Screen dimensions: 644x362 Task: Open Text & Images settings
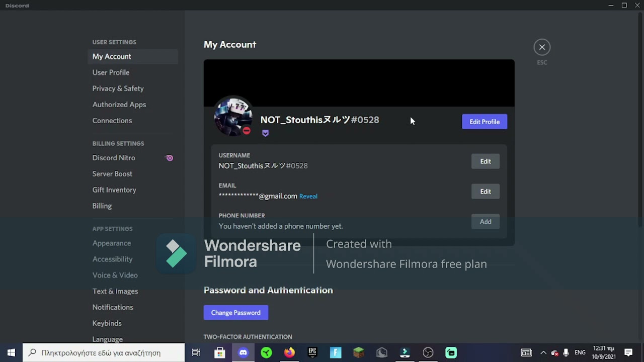pyautogui.click(x=133, y=291)
